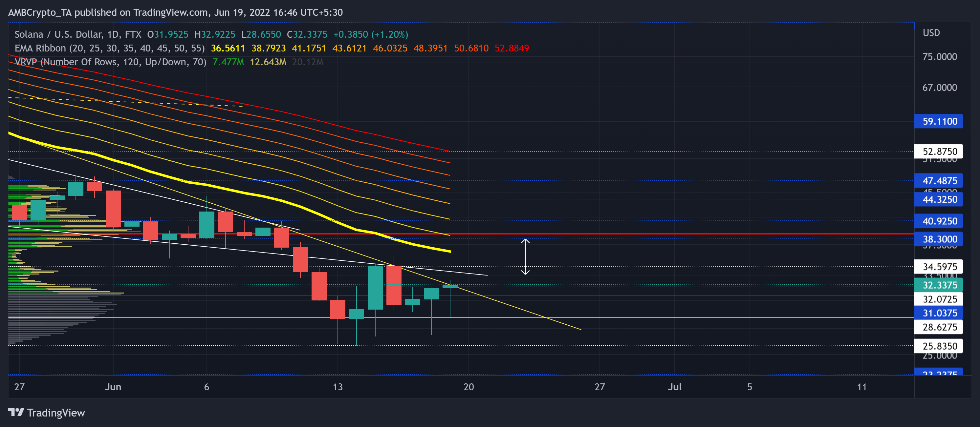Click the VRVP value 7.477M
Viewport: 980px width, 427px height.
point(228,62)
